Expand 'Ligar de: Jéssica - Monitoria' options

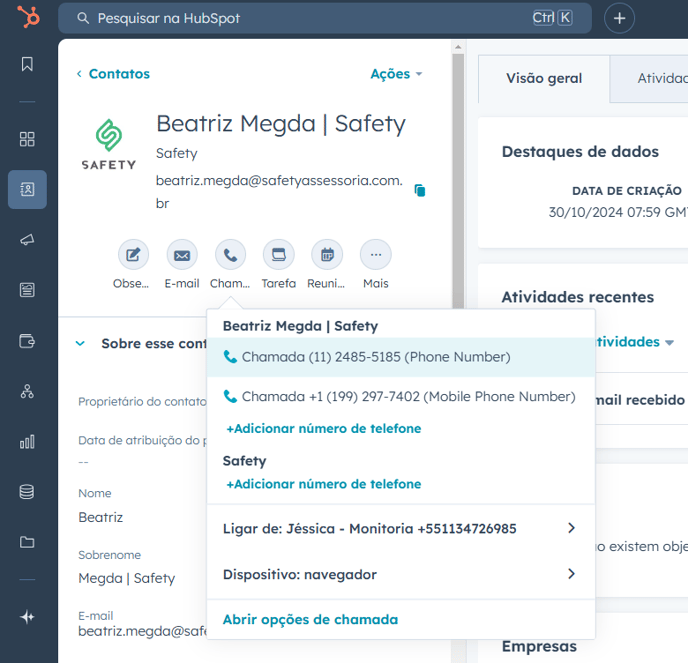[571, 528]
